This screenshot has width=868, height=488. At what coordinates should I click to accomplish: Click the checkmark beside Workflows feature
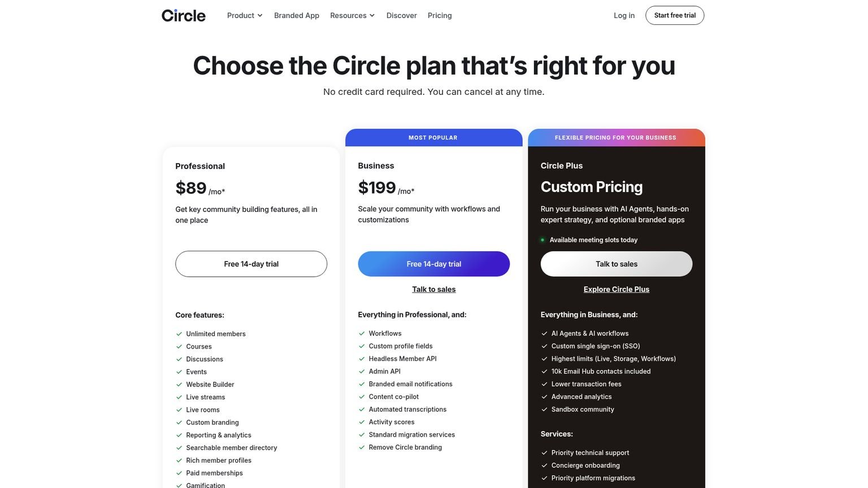pos(362,333)
